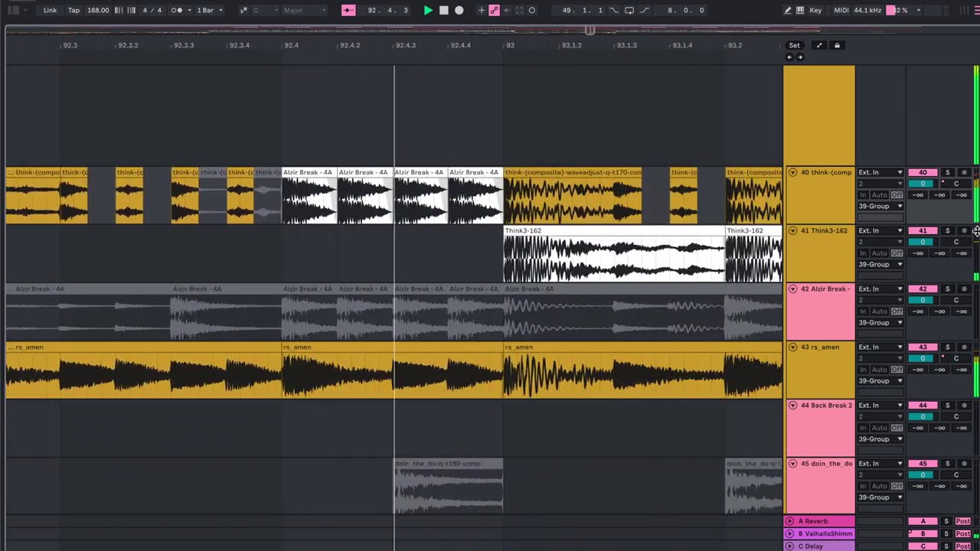The image size is (980, 551).
Task: Select the doin_the_do clip under the playhead
Action: coord(449,486)
